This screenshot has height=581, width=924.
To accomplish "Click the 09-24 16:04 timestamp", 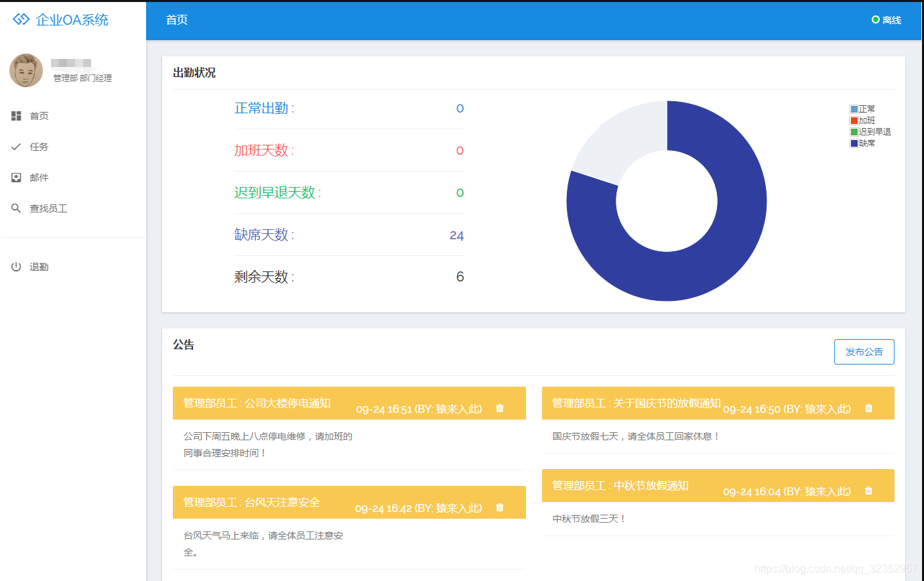I will coord(752,491).
